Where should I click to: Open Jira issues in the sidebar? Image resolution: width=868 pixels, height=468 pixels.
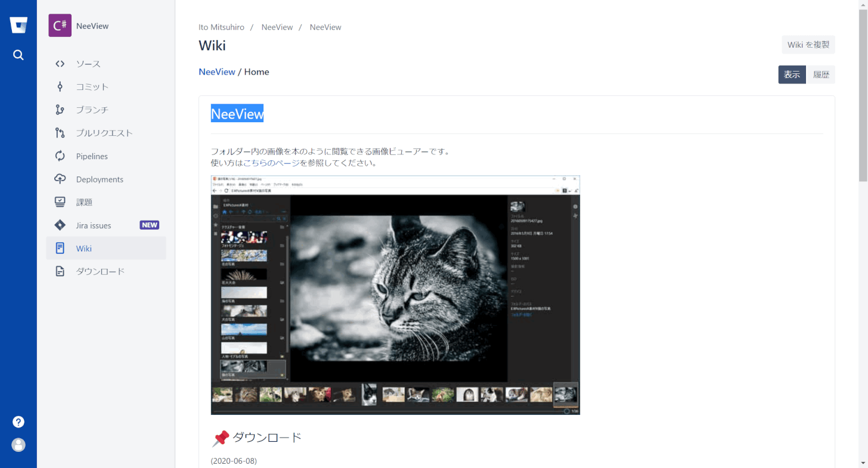tap(94, 225)
